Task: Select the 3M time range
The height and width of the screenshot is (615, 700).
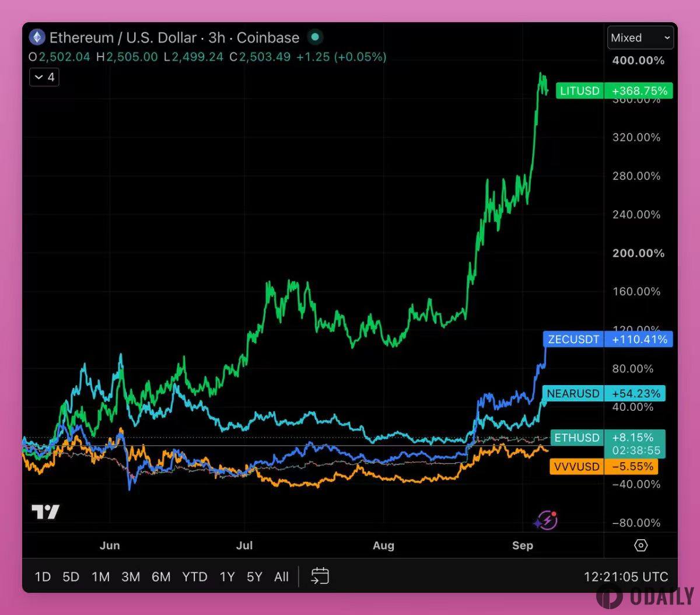Action: pos(131,577)
